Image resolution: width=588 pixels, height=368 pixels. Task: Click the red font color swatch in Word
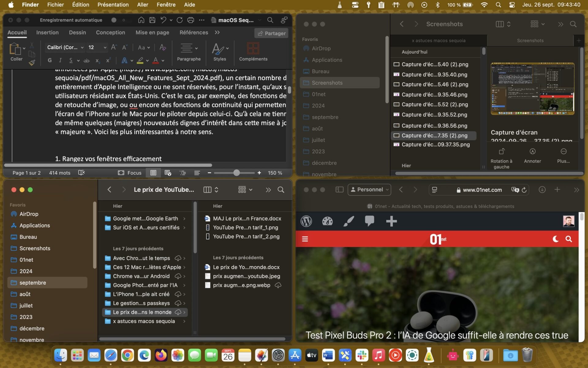156,61
